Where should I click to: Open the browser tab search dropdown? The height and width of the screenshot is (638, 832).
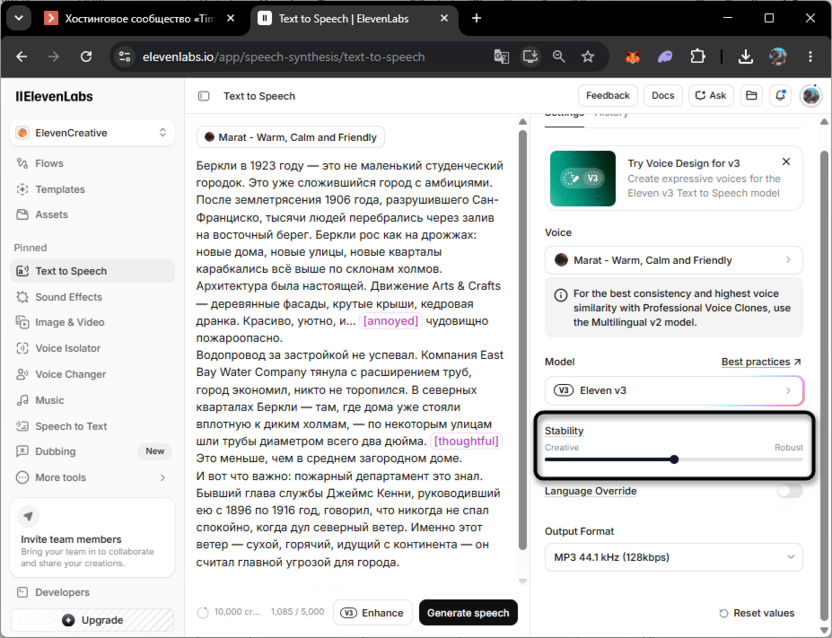click(19, 19)
